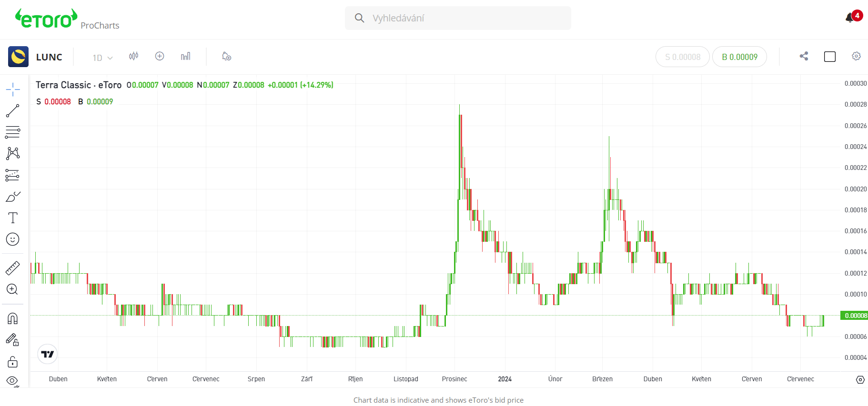
Task: Open the chart layout selector
Action: tap(830, 57)
